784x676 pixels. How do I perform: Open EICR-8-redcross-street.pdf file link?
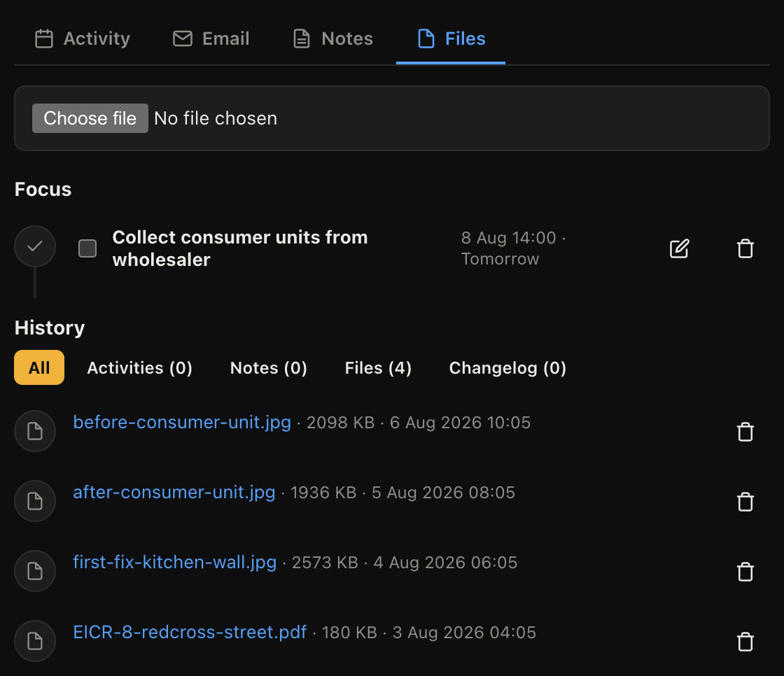(190, 633)
